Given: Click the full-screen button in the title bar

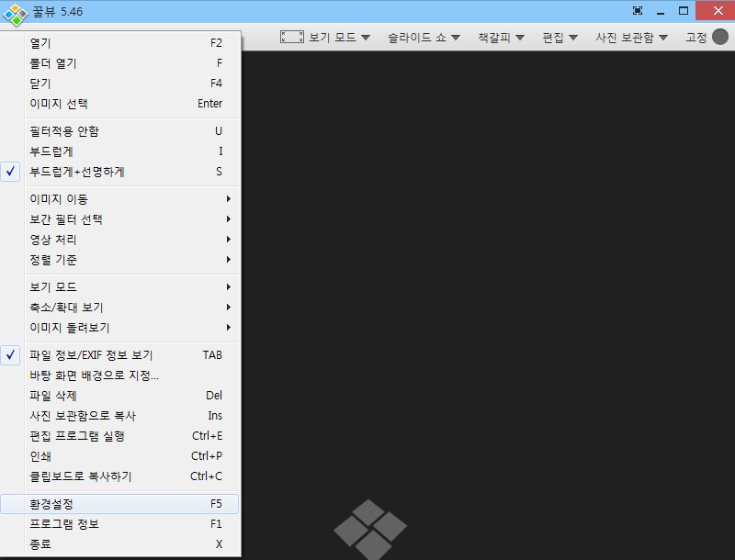Looking at the screenshot, I should [x=638, y=11].
